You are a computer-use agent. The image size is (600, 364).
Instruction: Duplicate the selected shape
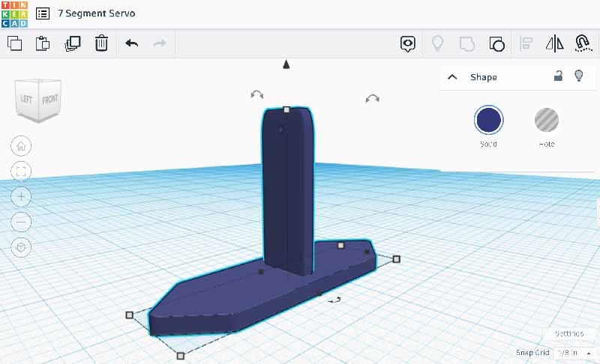[x=73, y=43]
